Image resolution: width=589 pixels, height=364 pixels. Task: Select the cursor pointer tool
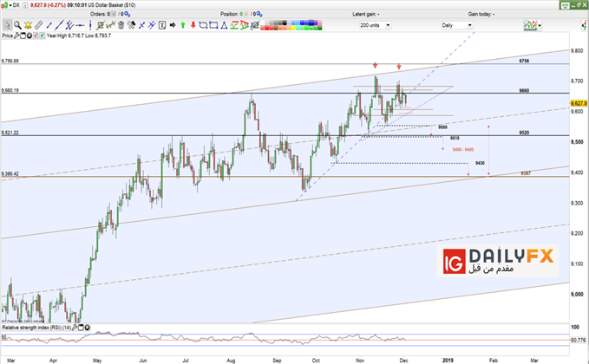(7, 25)
